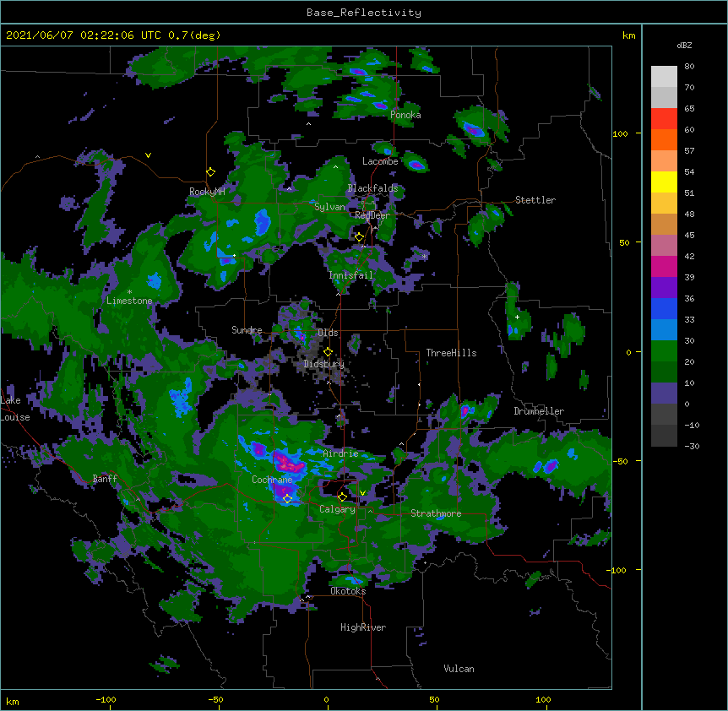Click the Sylvan town label
Viewport: 728px width, 711px height.
coord(329,207)
